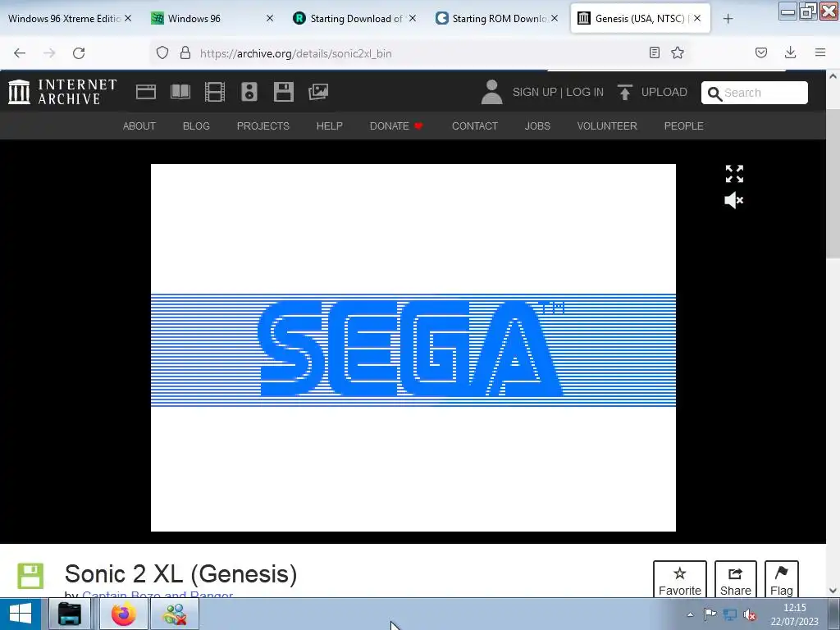The width and height of the screenshot is (840, 630).
Task: Open the Video film strip icon
Action: [x=215, y=92]
